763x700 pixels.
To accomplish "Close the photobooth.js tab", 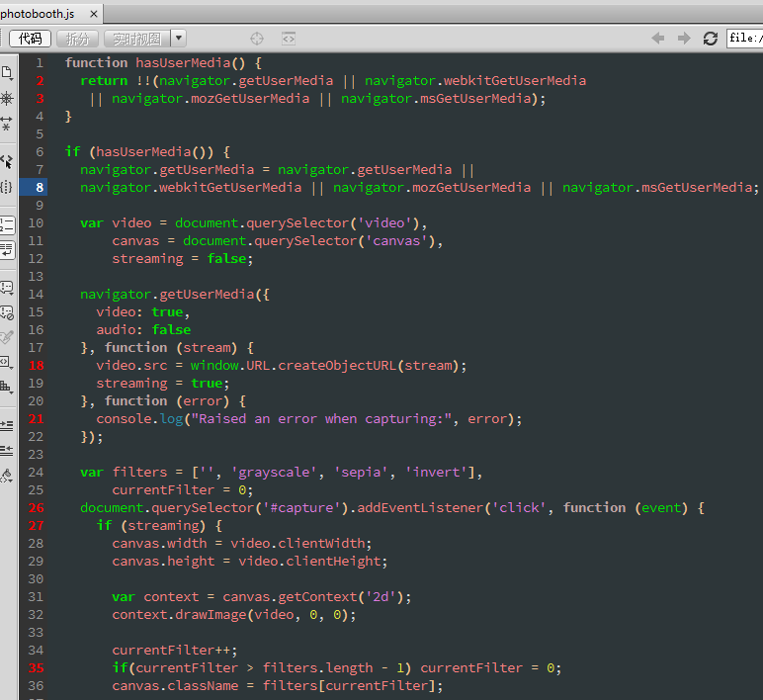I will [95, 14].
